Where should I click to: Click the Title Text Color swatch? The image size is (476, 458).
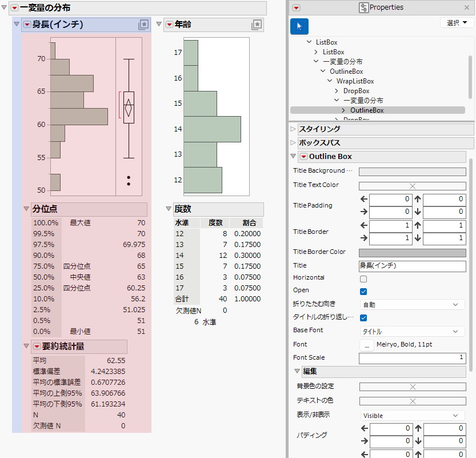point(412,186)
